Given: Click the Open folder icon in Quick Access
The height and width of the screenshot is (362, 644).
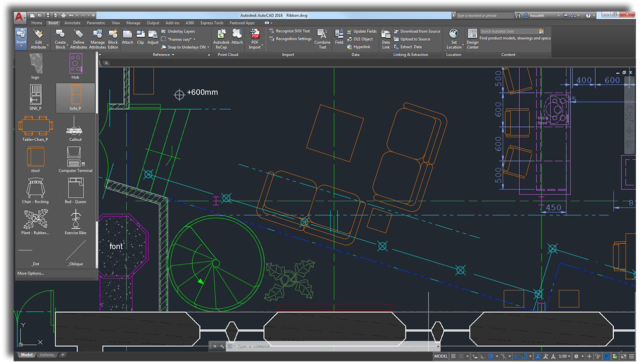Looking at the screenshot, I should point(40,16).
